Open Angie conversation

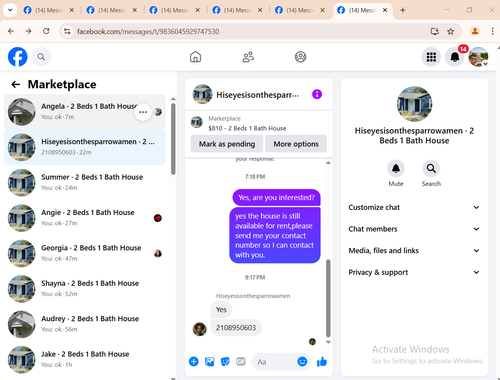click(x=85, y=218)
